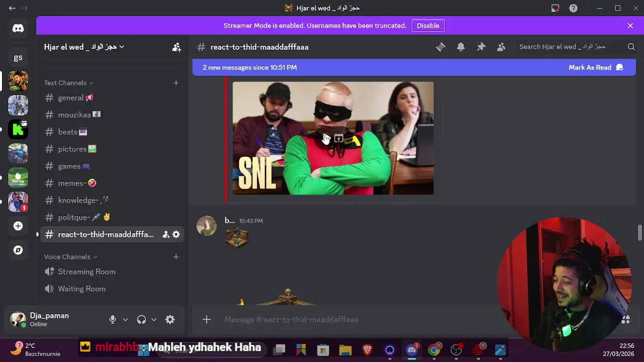Open headphone output options arrow

[154, 320]
